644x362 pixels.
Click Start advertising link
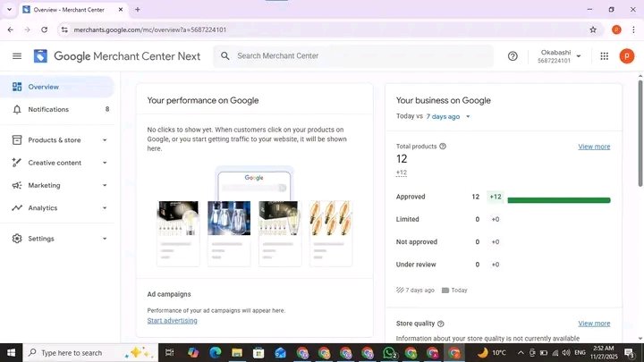point(172,321)
